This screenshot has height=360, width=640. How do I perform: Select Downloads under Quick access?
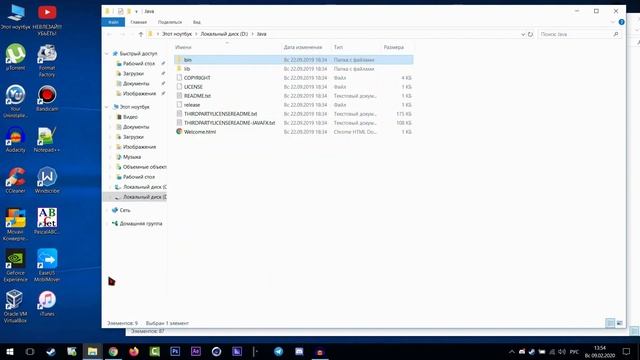[133, 73]
